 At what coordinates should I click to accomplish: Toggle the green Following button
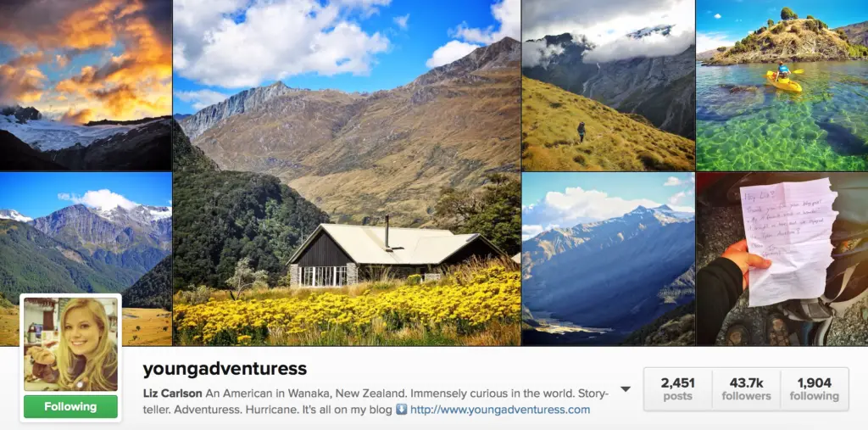pyautogui.click(x=70, y=407)
